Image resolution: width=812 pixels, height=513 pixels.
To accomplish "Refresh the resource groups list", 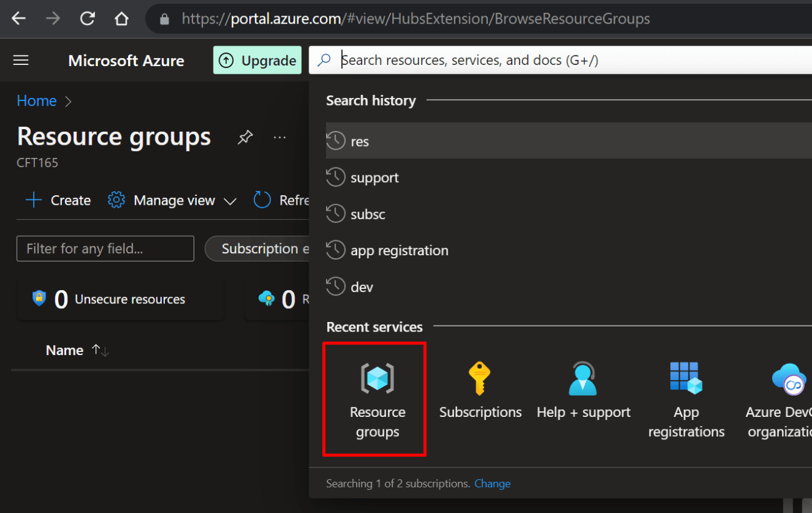I will point(280,200).
